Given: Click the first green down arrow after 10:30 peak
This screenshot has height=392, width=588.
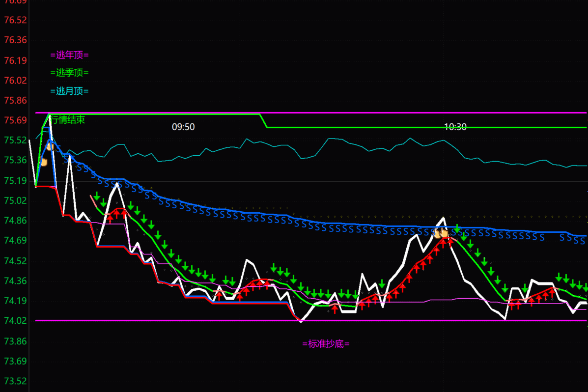Looking at the screenshot, I should [457, 228].
